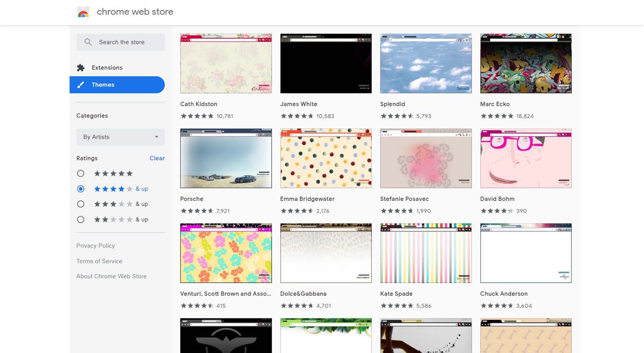Click the James White title text

299,104
